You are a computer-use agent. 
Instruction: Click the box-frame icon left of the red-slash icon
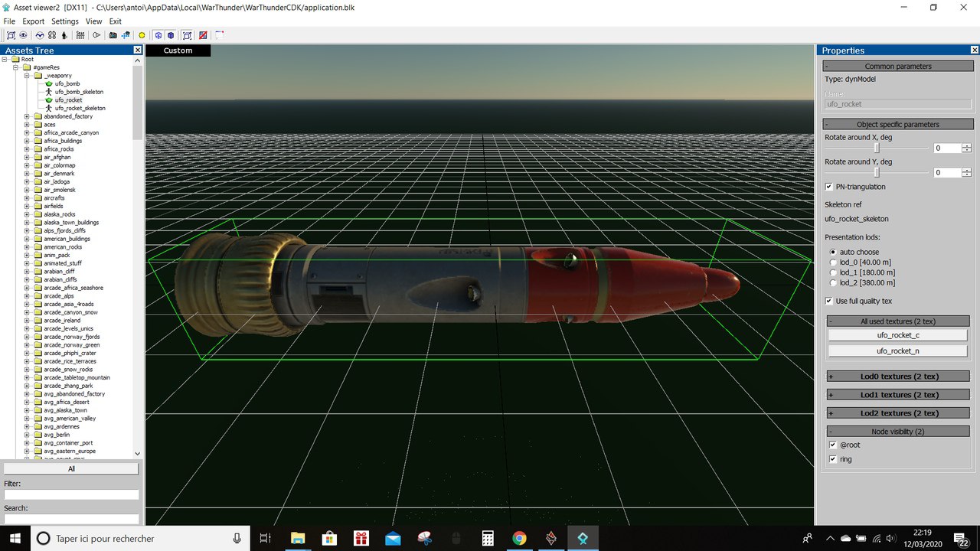pos(187,35)
